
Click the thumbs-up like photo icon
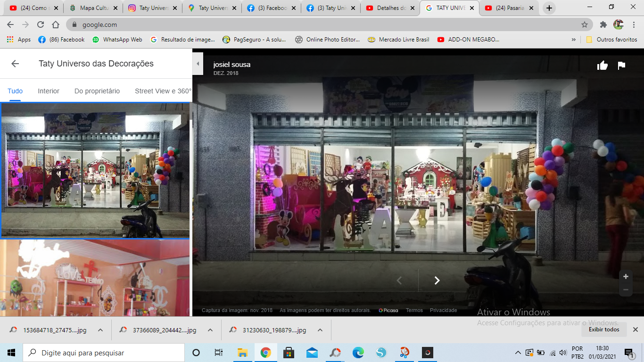(602, 66)
